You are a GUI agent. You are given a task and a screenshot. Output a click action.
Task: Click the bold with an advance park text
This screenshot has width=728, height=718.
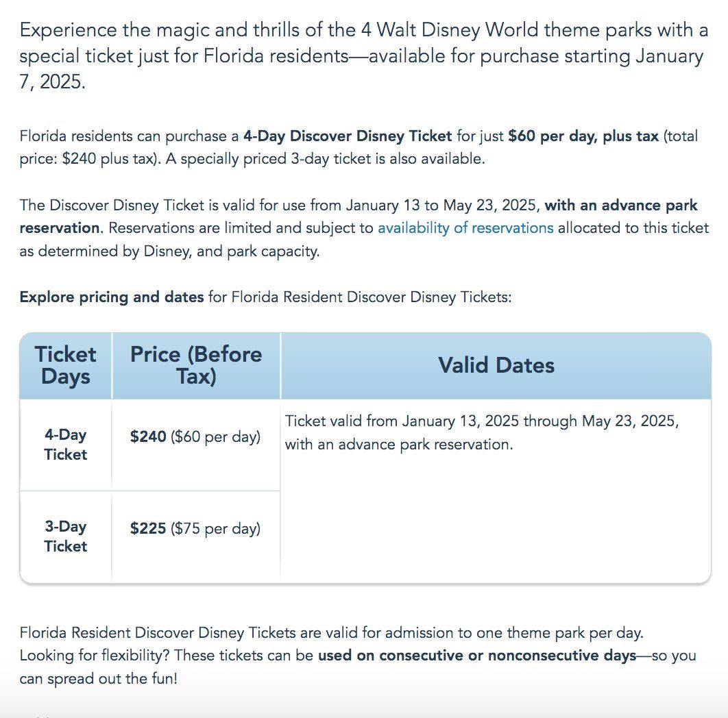tap(621, 205)
